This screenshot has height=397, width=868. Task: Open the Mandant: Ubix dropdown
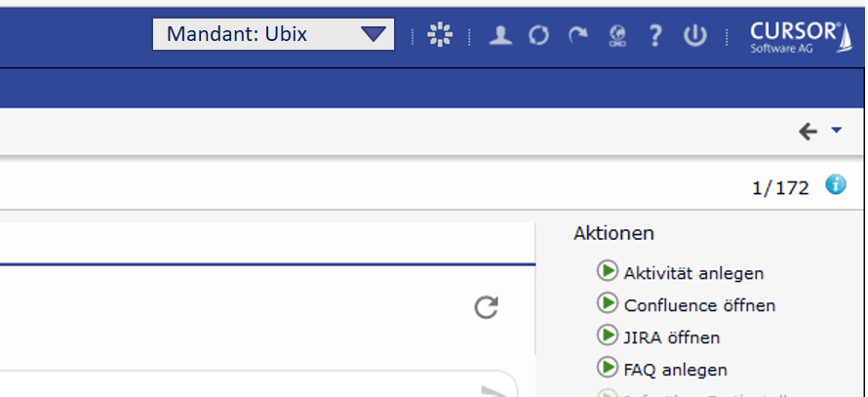click(x=273, y=34)
